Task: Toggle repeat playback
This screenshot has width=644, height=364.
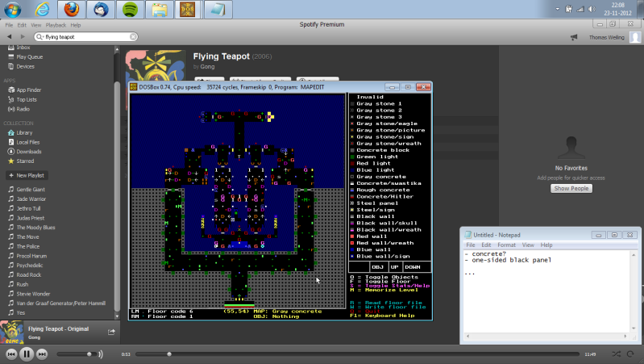Action: (x=630, y=354)
